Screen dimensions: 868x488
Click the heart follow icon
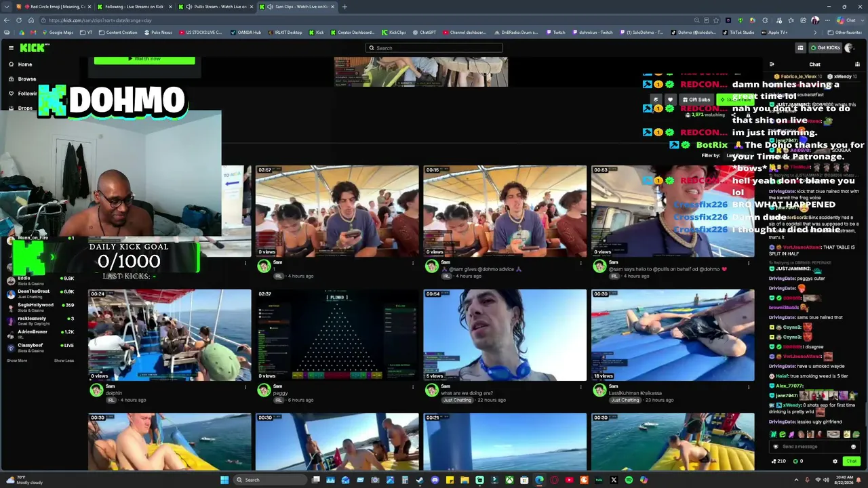(x=670, y=100)
